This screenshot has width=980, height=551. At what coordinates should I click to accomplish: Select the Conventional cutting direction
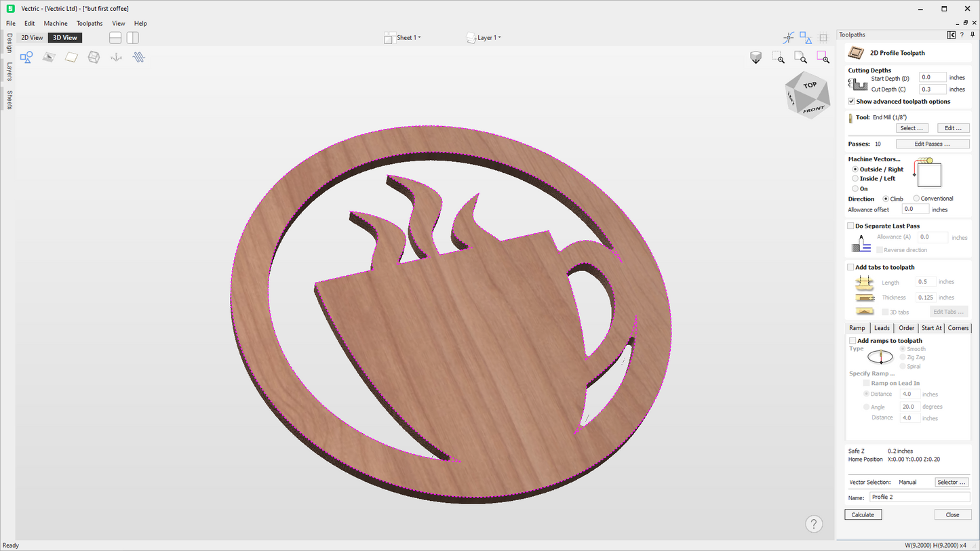pyautogui.click(x=916, y=198)
